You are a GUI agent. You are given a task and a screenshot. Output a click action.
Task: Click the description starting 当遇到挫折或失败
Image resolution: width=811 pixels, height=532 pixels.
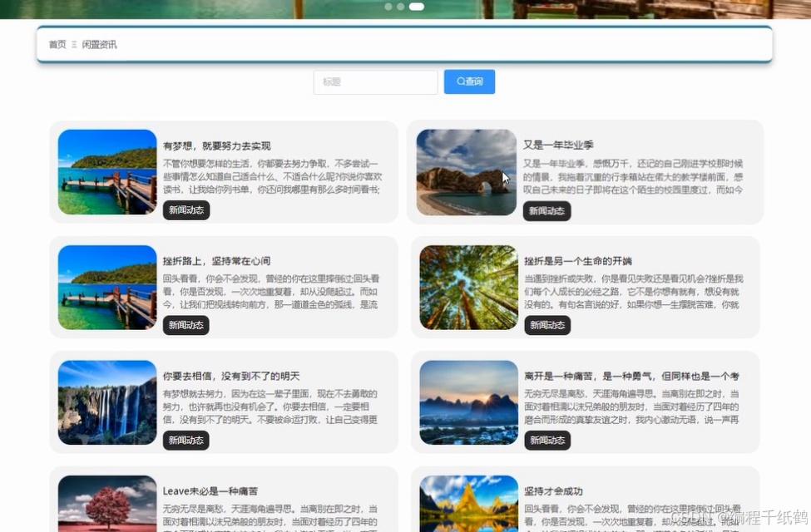pos(634,292)
